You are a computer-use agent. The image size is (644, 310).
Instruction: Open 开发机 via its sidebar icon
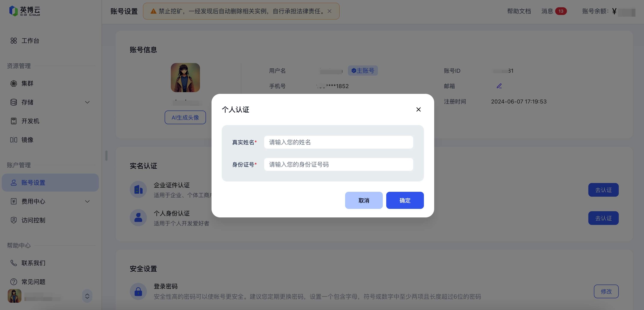14,121
